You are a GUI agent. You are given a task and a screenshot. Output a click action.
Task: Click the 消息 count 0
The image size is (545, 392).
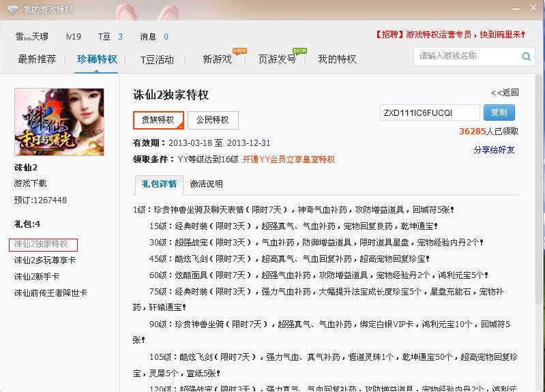point(166,37)
